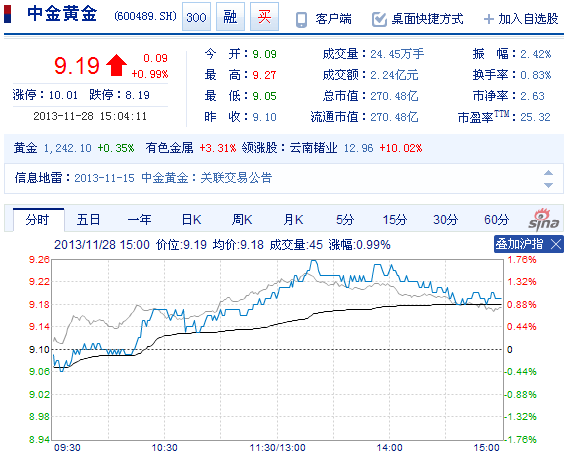Select the 月K chart tab
565x452 pixels.
[293, 220]
